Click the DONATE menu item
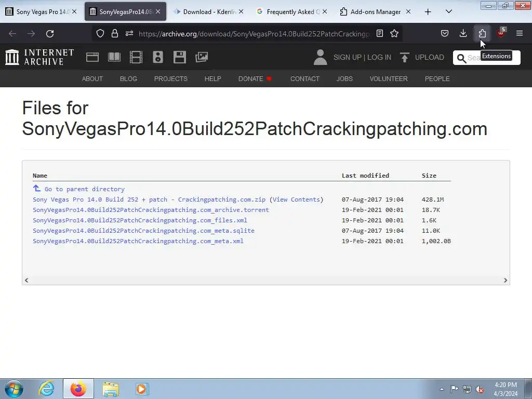 tap(255, 79)
